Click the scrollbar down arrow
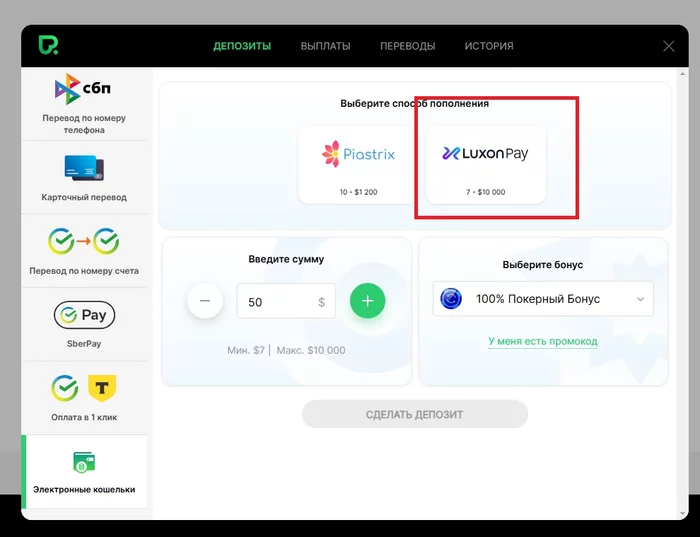 coord(682,514)
